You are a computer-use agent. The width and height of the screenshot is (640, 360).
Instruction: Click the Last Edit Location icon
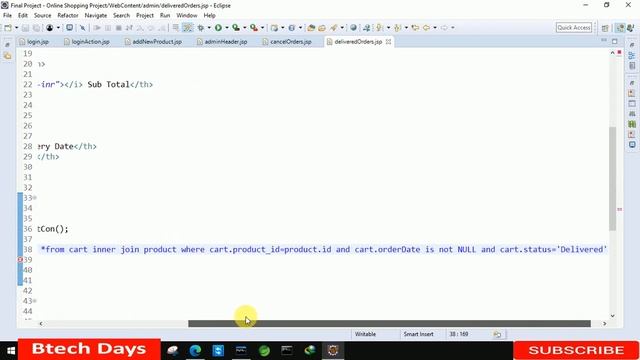[416, 28]
